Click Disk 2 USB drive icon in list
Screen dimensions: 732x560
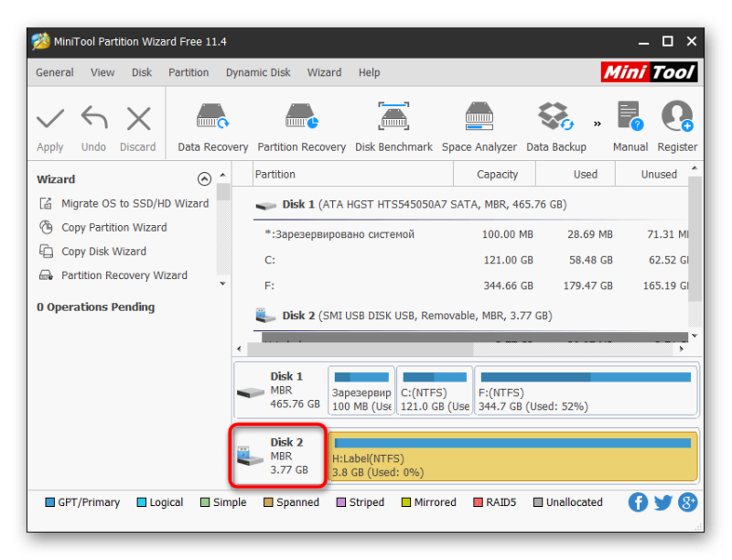pyautogui.click(x=265, y=316)
